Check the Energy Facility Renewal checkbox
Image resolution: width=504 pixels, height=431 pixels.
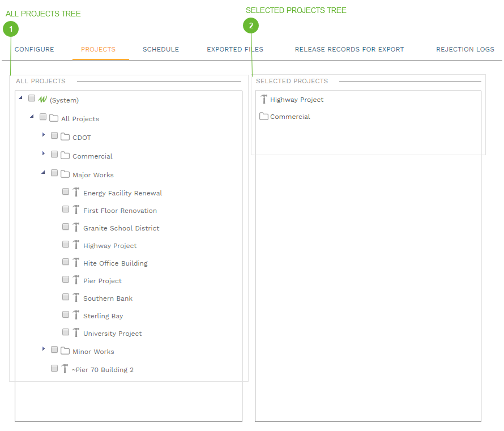click(x=66, y=191)
